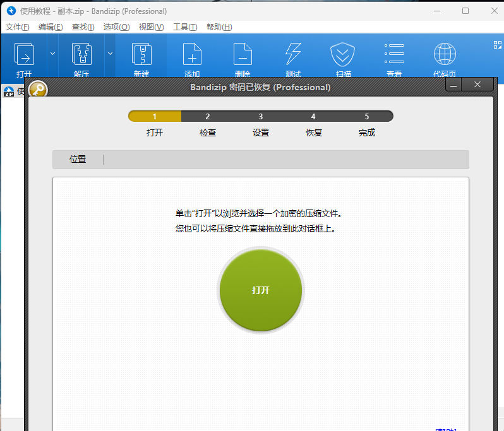The image size is (504, 431).
Task: Open the 工具(T) menu
Action: (x=185, y=27)
